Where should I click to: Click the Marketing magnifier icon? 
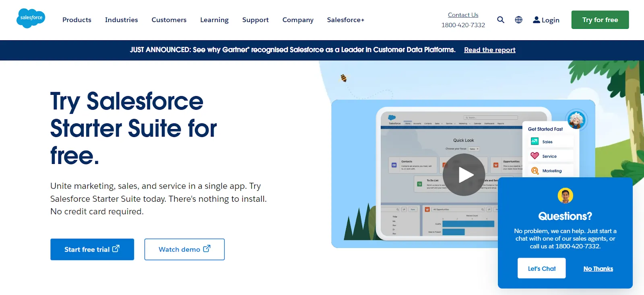coord(535,171)
